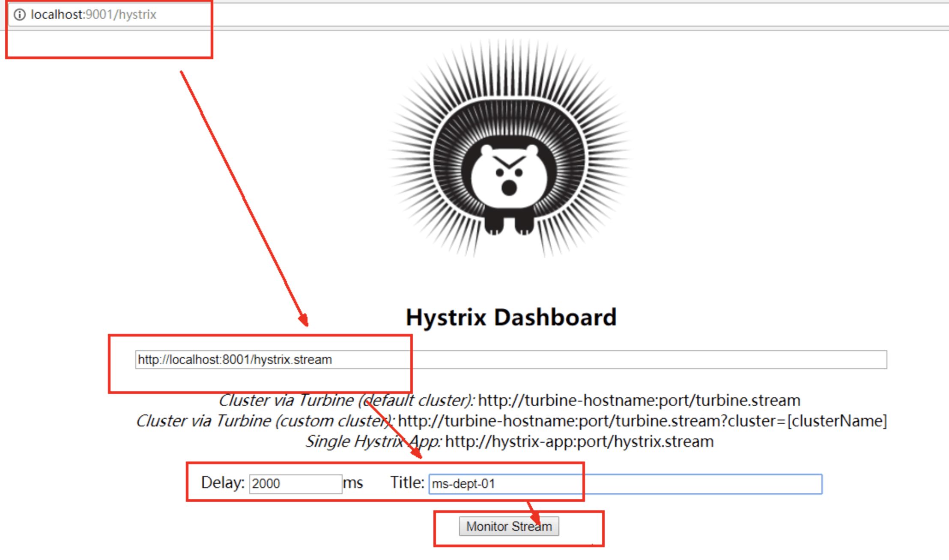This screenshot has height=560, width=949.
Task: Click the porcupine's open mouth in logo
Action: click(509, 188)
